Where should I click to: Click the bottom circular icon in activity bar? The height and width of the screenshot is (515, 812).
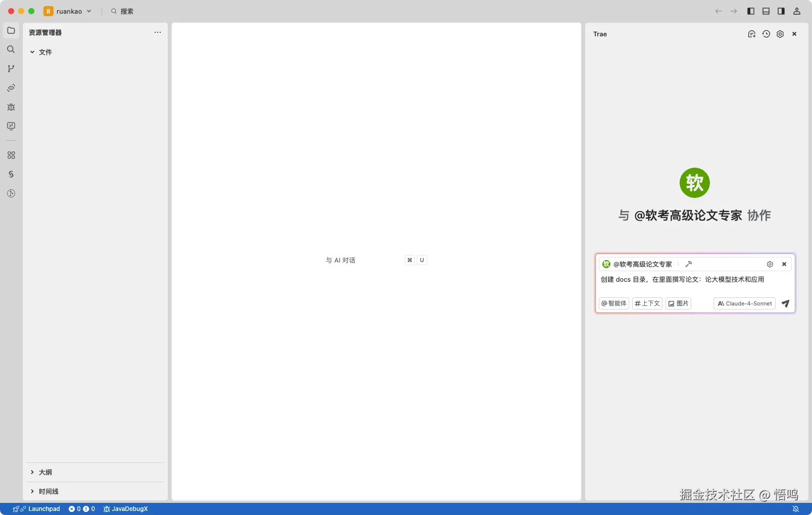click(x=11, y=193)
